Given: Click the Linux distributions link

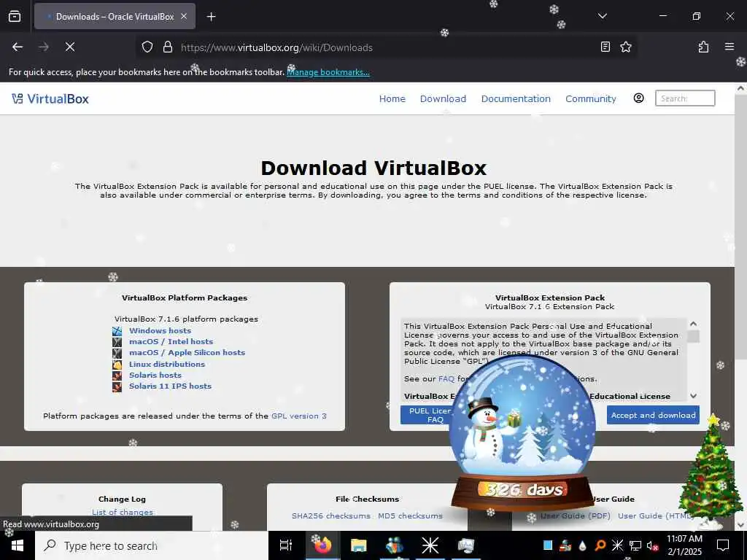Looking at the screenshot, I should (167, 364).
